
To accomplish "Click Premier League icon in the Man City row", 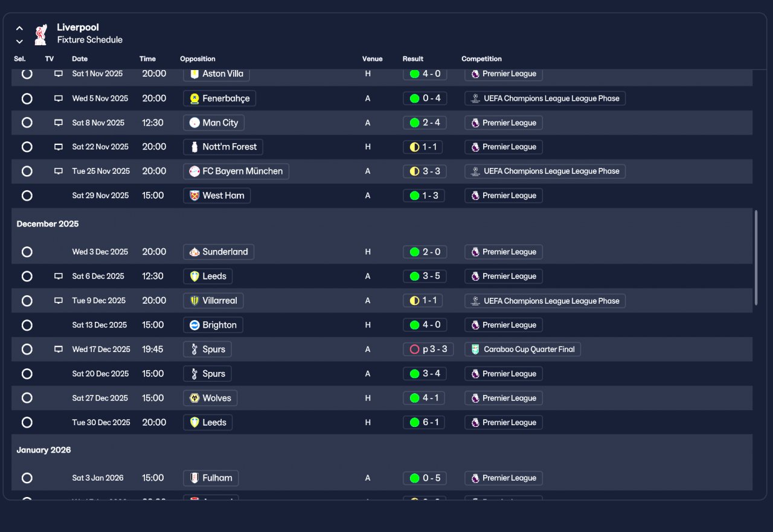I will pyautogui.click(x=475, y=123).
